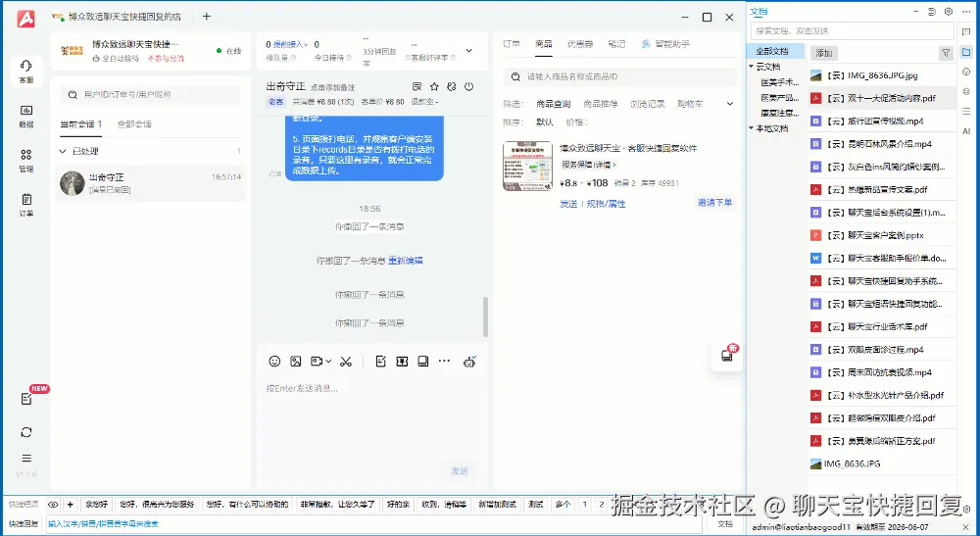Image resolution: width=980 pixels, height=536 pixels.
Task: Click the notes icon with NEW badge
Action: click(x=26, y=399)
